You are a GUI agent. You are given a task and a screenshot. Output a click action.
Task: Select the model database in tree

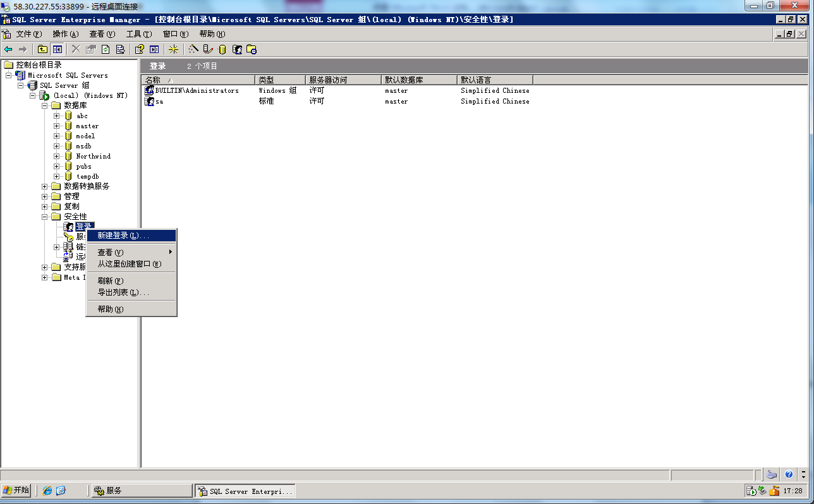tap(85, 136)
